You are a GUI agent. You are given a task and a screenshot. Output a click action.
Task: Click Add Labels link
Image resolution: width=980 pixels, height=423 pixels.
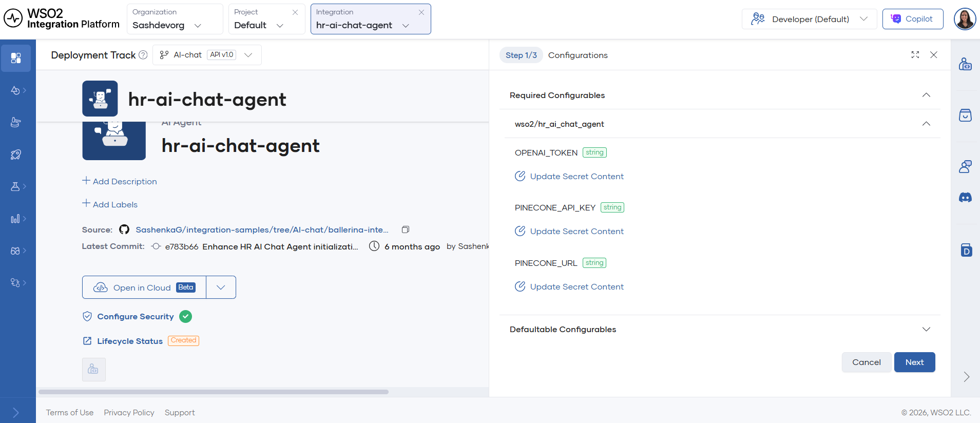pyautogui.click(x=110, y=204)
